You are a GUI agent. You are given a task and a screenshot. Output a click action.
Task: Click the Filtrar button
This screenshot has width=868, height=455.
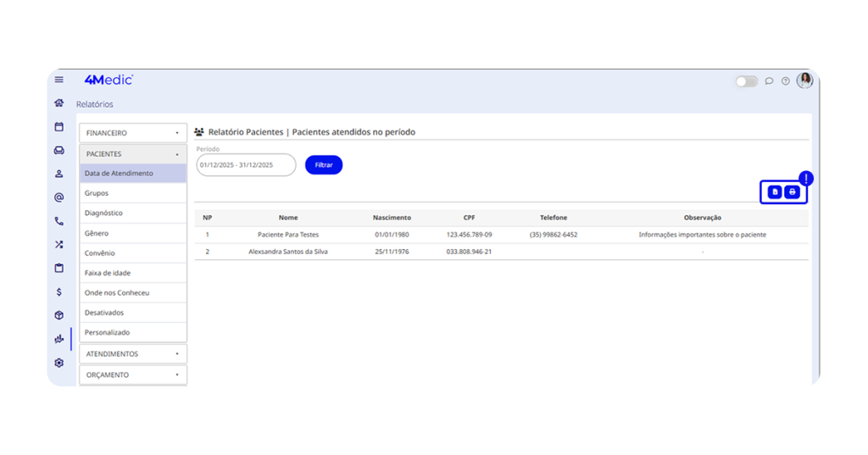[x=324, y=165]
